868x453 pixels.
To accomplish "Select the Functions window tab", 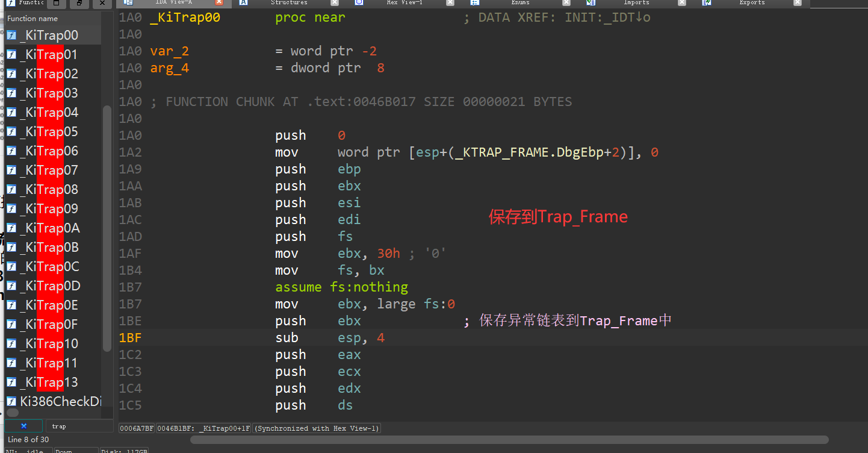I will (x=24, y=3).
